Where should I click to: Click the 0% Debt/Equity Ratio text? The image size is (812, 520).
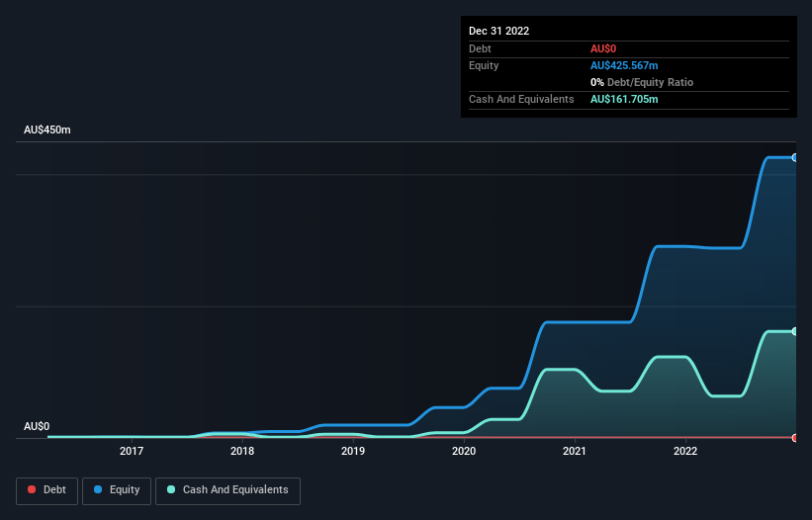[642, 82]
